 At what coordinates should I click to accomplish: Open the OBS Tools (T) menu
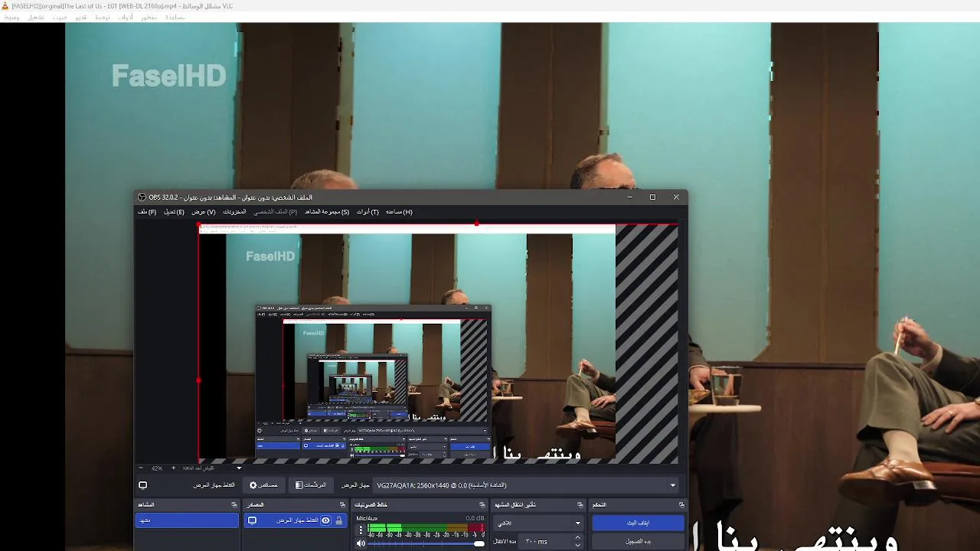pos(367,212)
